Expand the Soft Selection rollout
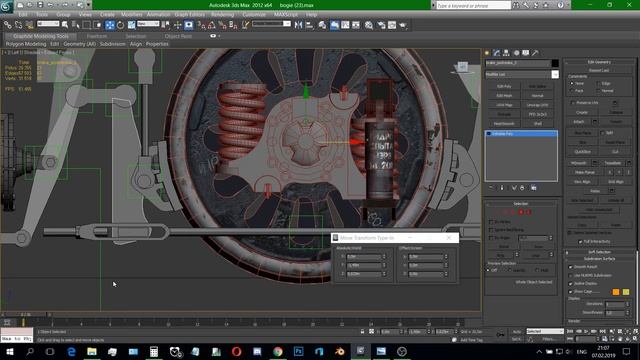The image size is (640, 360). (x=599, y=252)
